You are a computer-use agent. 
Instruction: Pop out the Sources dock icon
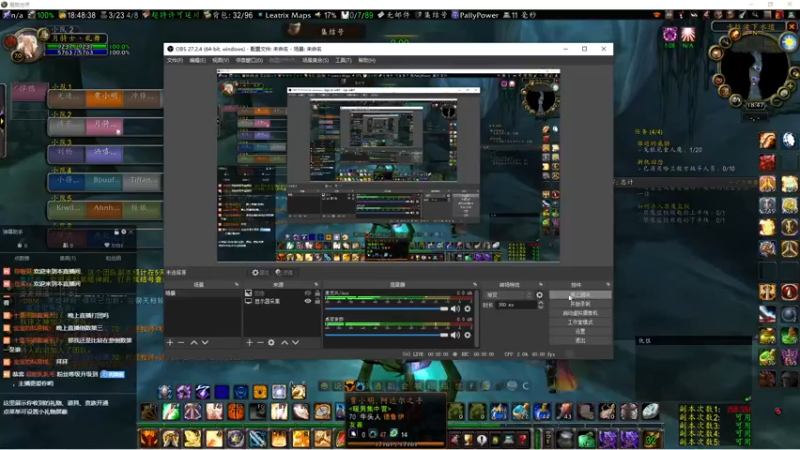pos(316,284)
